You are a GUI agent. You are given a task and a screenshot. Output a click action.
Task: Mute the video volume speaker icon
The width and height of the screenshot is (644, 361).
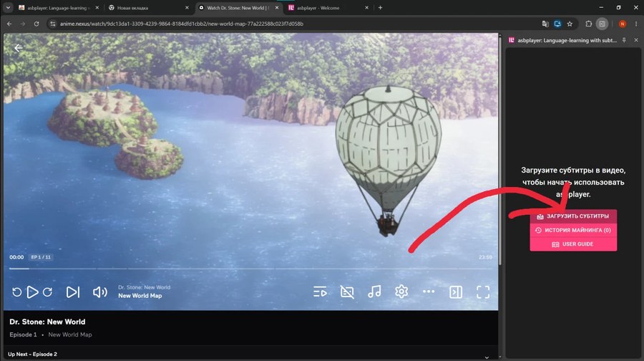point(99,292)
